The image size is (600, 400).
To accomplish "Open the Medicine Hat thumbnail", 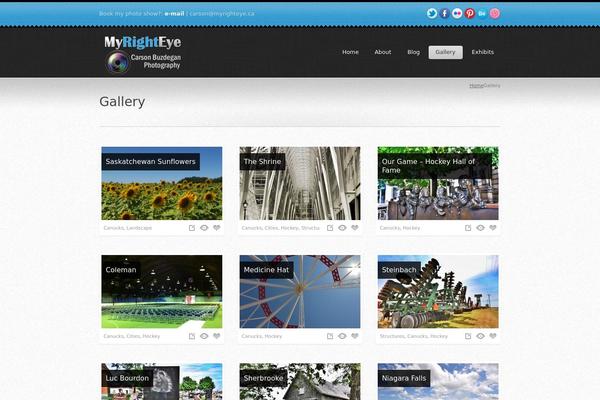I will click(300, 292).
